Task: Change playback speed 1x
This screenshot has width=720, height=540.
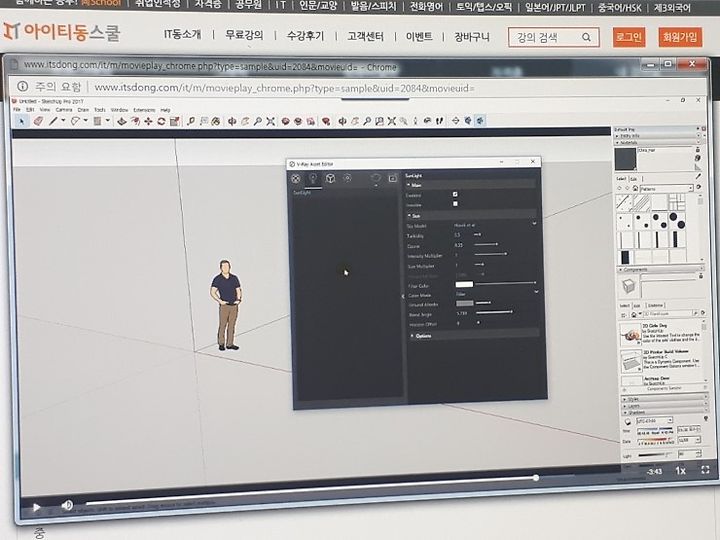Action: pos(680,471)
